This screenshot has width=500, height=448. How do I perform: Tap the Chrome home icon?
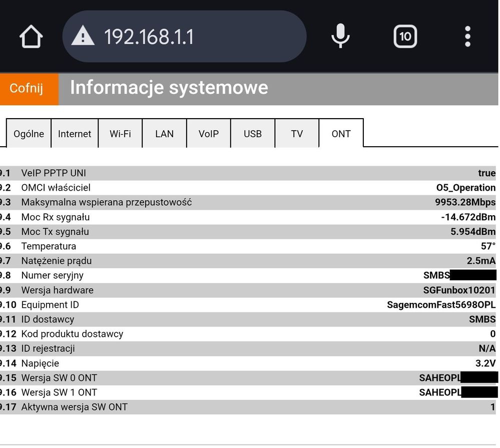30,36
